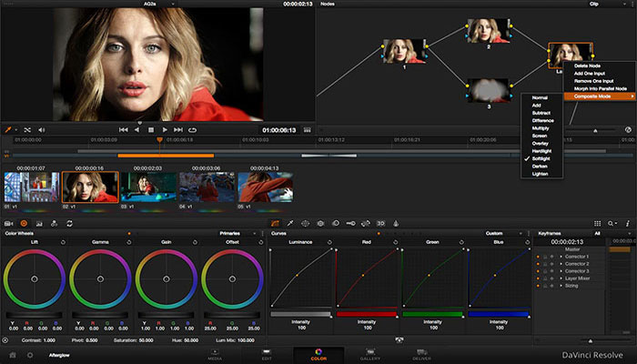
Task: Toggle the shuffle split-screen icon
Action: point(27,130)
